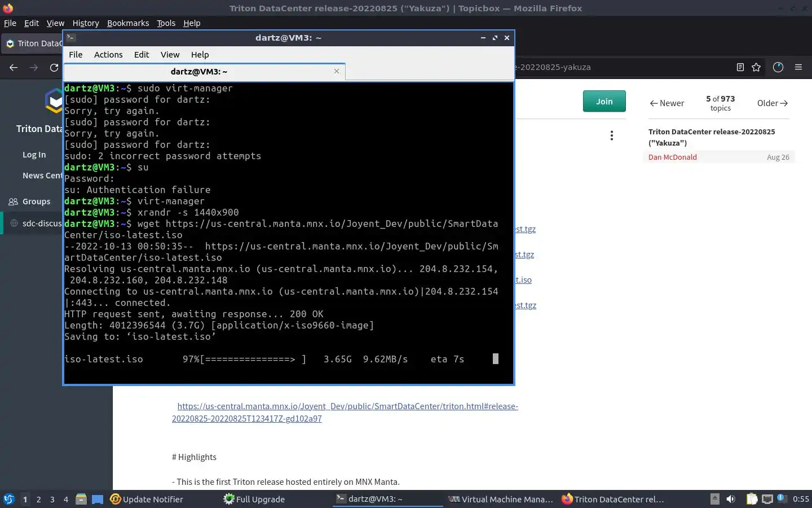The image size is (812, 508).
Task: Open the terminal Help menu
Action: click(x=200, y=55)
